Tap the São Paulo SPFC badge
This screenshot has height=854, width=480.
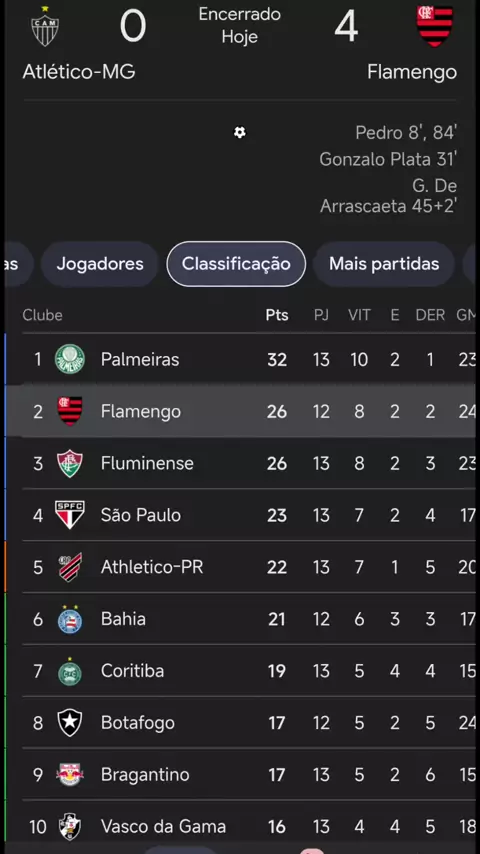[x=70, y=515]
